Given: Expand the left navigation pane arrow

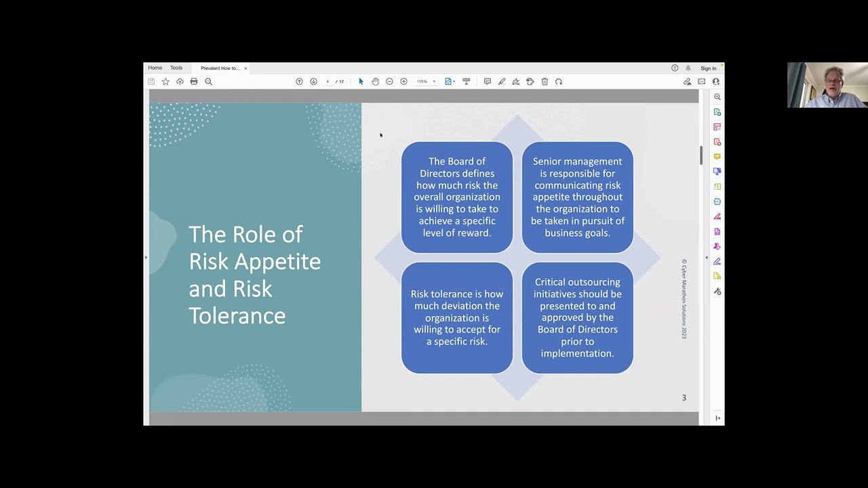Looking at the screenshot, I should (146, 258).
